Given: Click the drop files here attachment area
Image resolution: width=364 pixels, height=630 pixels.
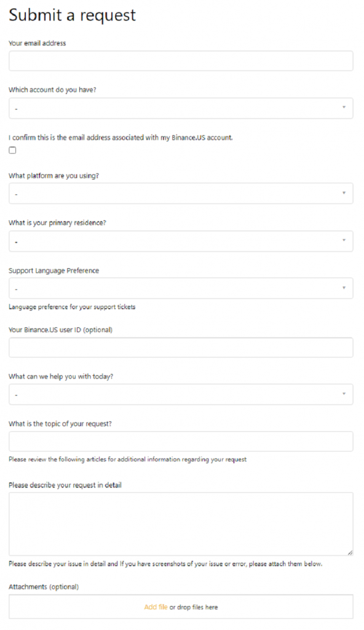Looking at the screenshot, I should (x=181, y=607).
